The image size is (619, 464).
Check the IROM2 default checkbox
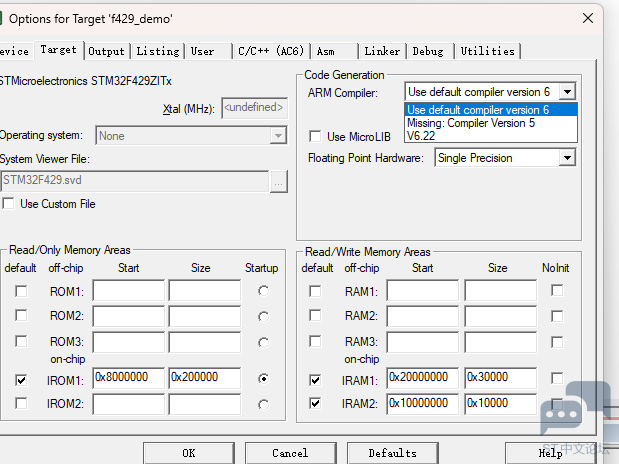pyautogui.click(x=21, y=404)
